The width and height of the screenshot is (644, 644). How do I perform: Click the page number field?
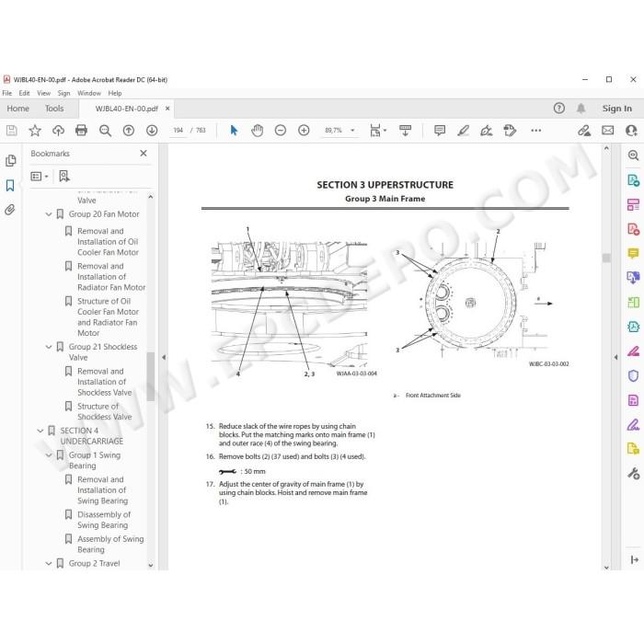tap(178, 131)
